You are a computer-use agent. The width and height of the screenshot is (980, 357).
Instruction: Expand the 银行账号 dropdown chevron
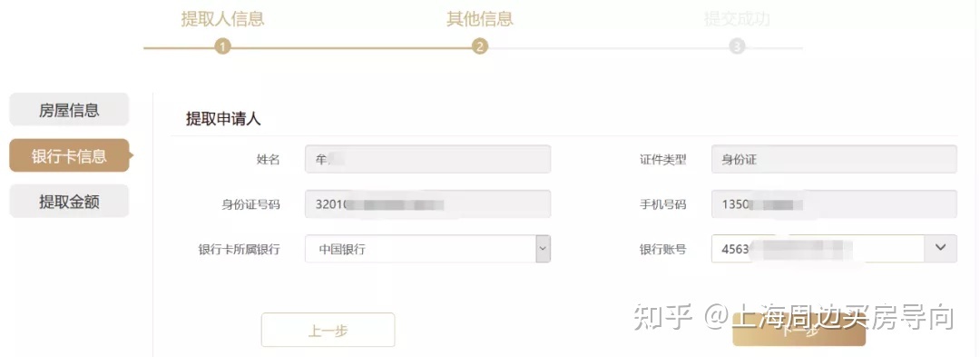pos(940,248)
